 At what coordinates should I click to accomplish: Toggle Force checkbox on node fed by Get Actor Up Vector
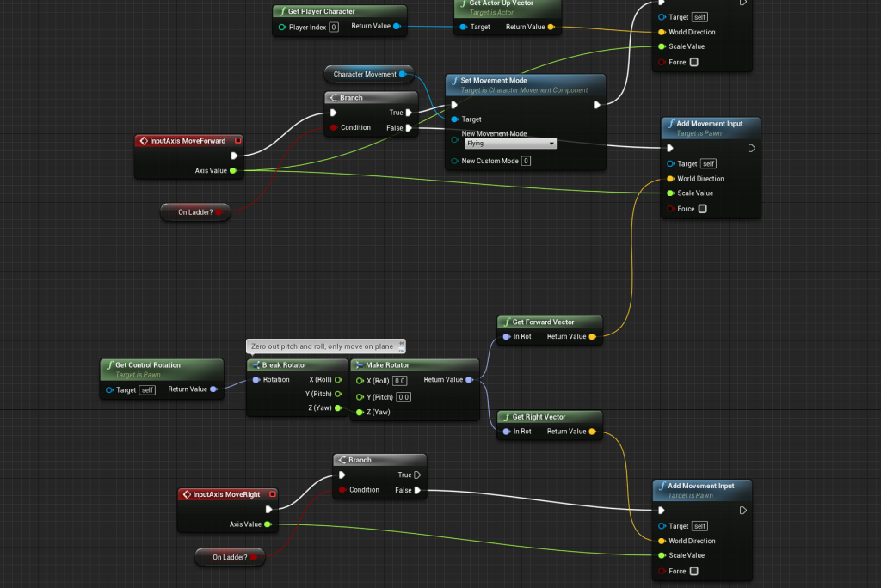[694, 62]
